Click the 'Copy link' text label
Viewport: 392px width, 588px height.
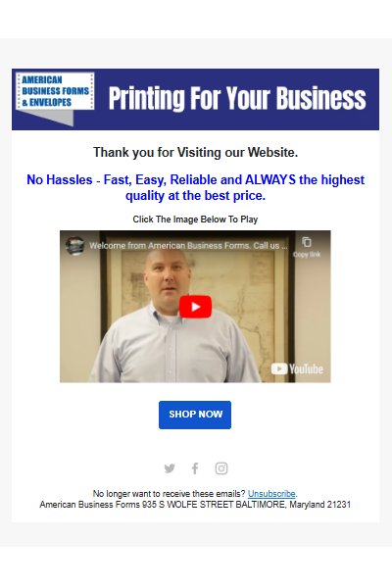pyautogui.click(x=307, y=254)
